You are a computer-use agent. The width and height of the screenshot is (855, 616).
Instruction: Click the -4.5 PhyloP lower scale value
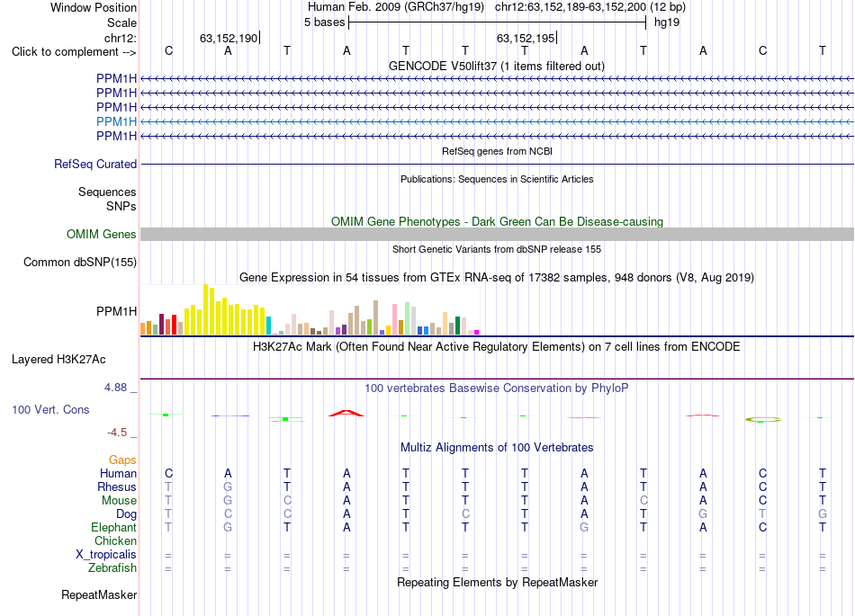pos(117,433)
